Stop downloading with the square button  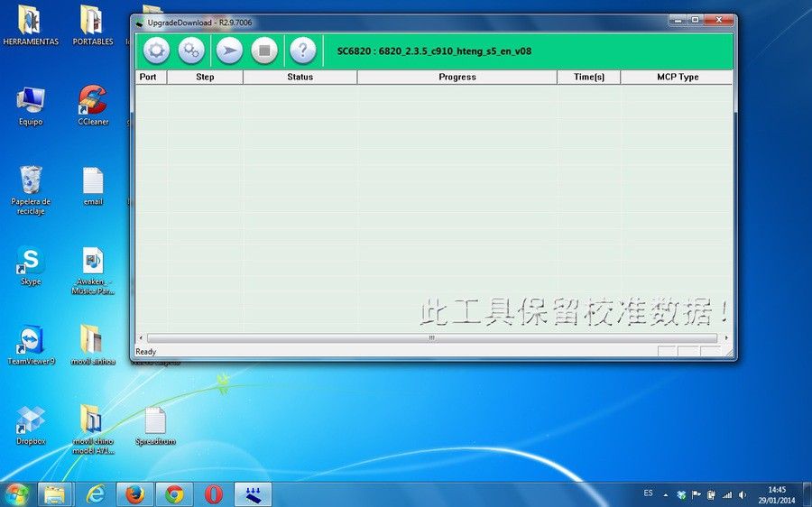[x=264, y=51]
